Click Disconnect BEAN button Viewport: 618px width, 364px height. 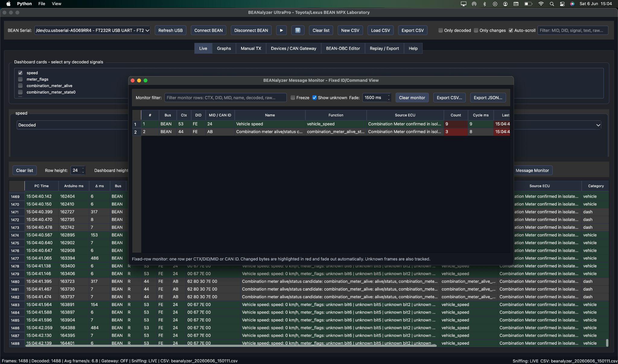coord(251,30)
